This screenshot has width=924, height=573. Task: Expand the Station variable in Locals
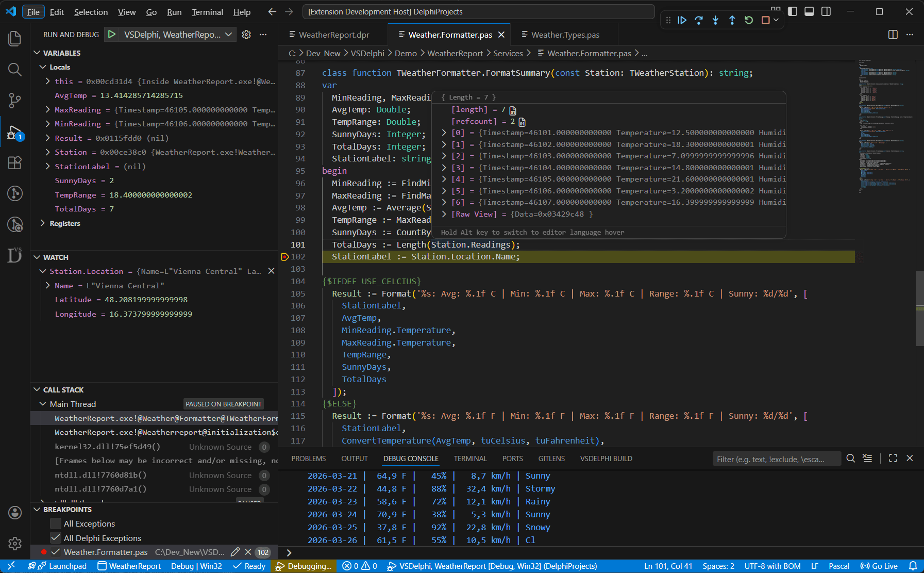coord(46,152)
